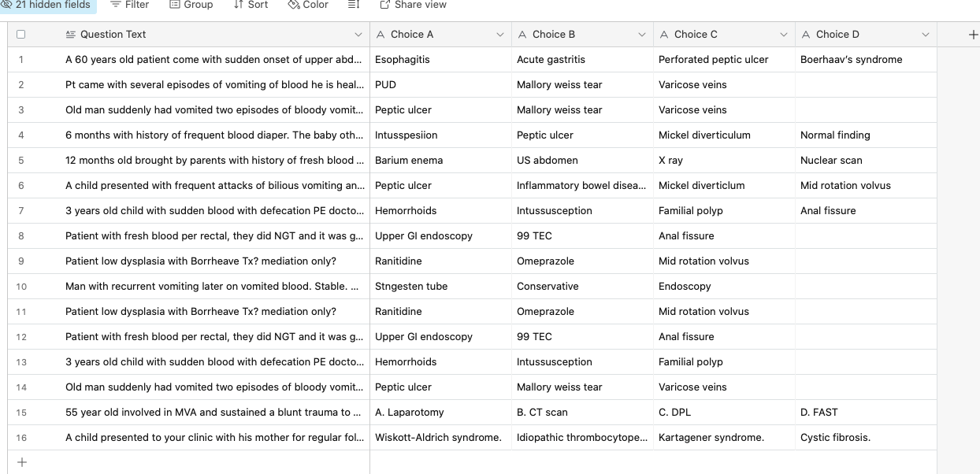Select the cell 'Perforated peptic ulcer'

(724, 60)
